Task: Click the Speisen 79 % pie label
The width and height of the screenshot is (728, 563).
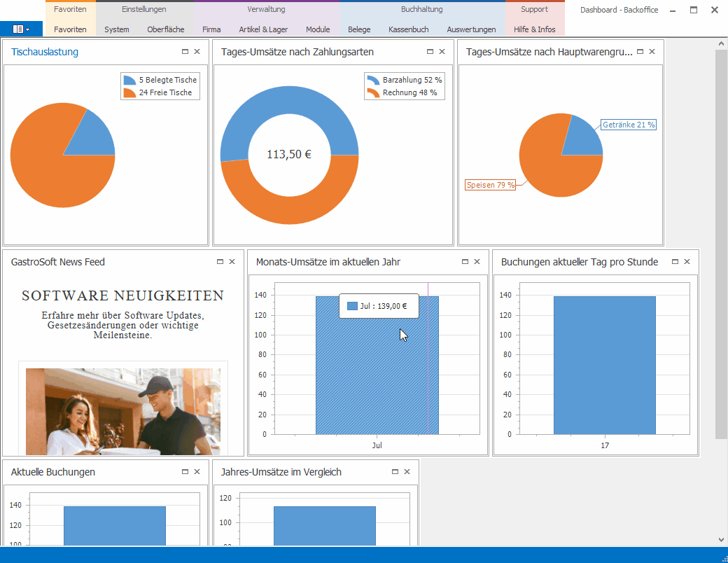Action: click(x=490, y=185)
